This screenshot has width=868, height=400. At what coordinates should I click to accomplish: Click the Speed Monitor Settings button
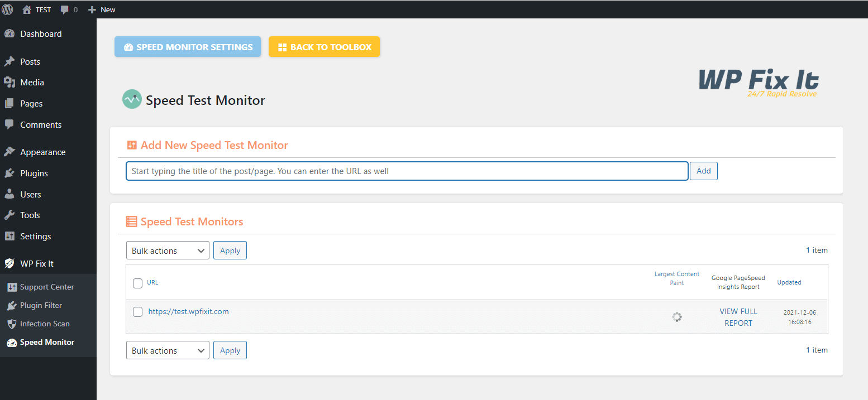[x=188, y=47]
